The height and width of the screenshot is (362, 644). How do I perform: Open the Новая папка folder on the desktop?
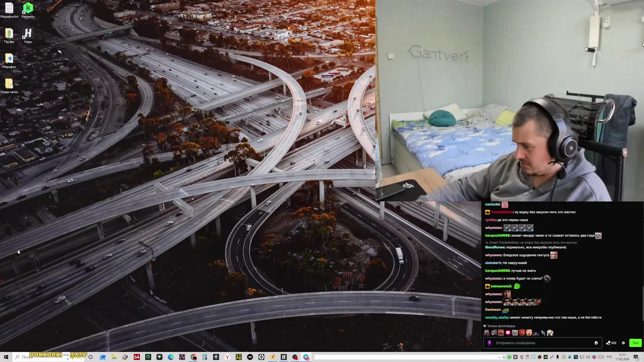9,85
